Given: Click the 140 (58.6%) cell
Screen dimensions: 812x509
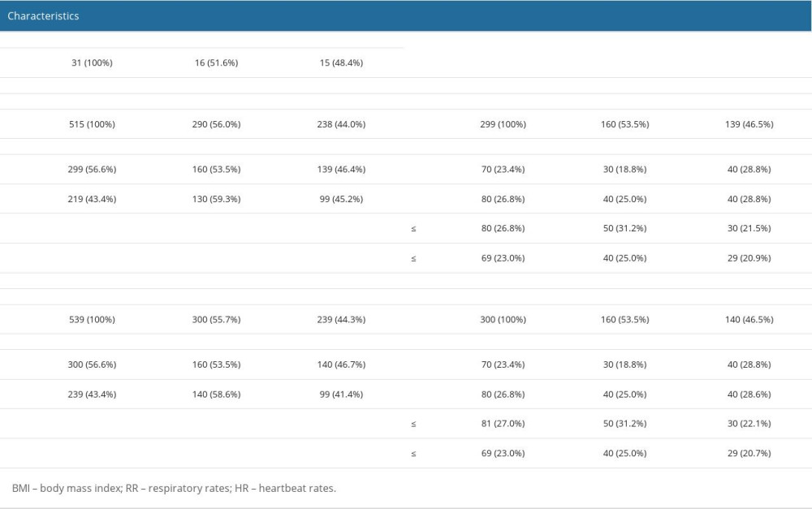Looking at the screenshot, I should pos(216,394).
